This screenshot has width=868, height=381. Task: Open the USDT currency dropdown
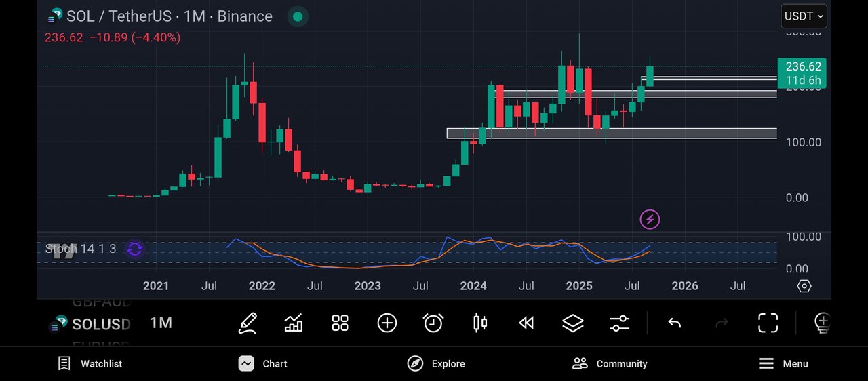coord(804,16)
